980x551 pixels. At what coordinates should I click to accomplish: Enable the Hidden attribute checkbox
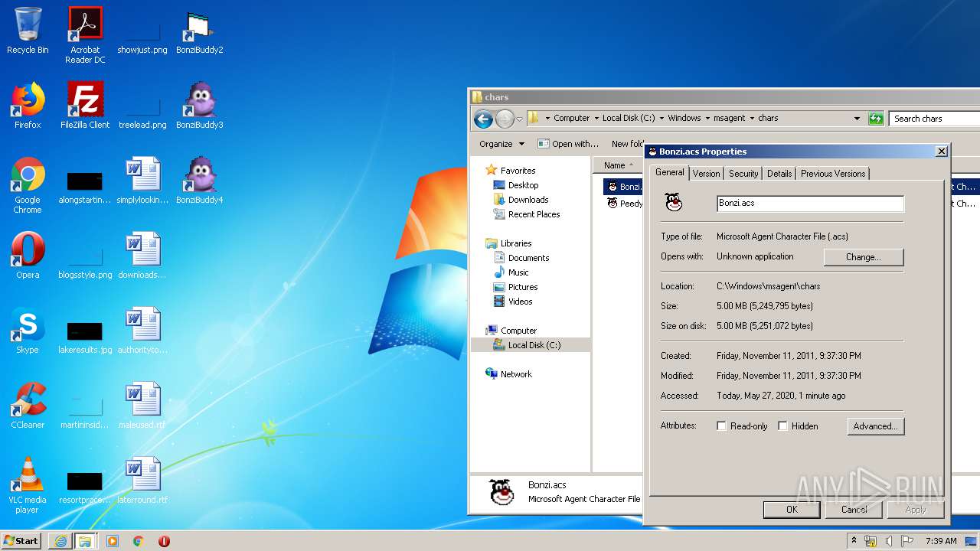coord(782,426)
